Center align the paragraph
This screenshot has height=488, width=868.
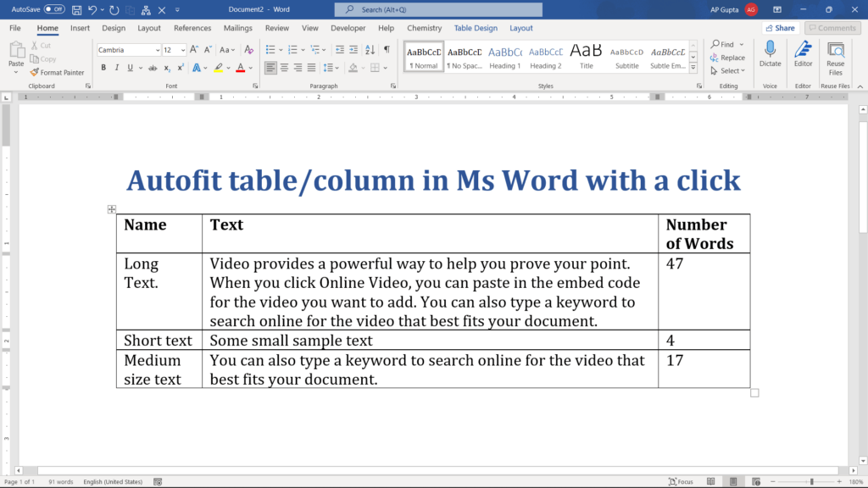coord(285,68)
